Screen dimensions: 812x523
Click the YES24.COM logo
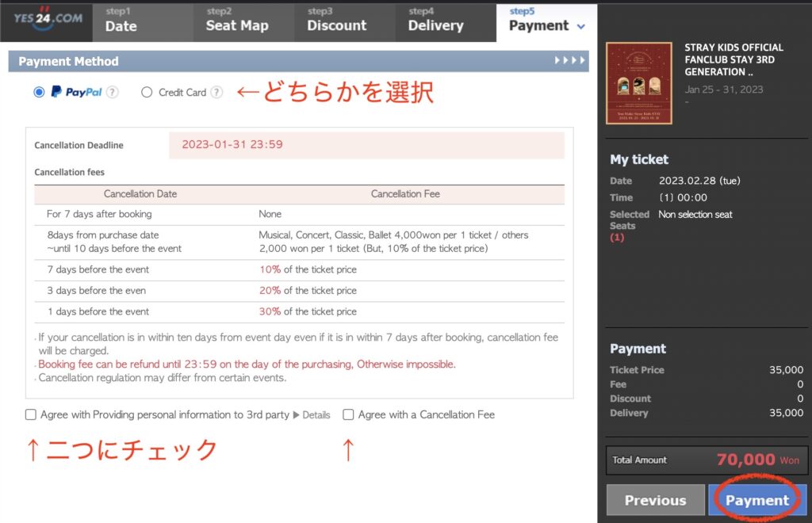coord(47,18)
